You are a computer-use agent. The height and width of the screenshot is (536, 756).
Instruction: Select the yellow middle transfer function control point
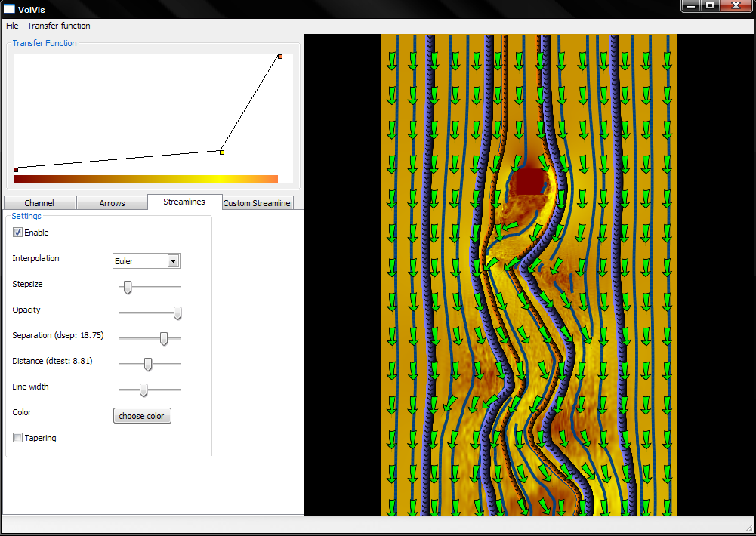221,152
